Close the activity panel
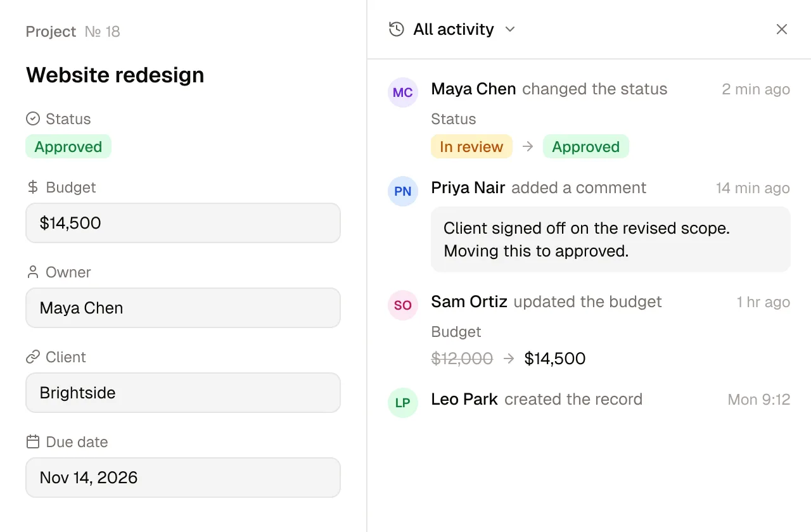 pyautogui.click(x=782, y=29)
